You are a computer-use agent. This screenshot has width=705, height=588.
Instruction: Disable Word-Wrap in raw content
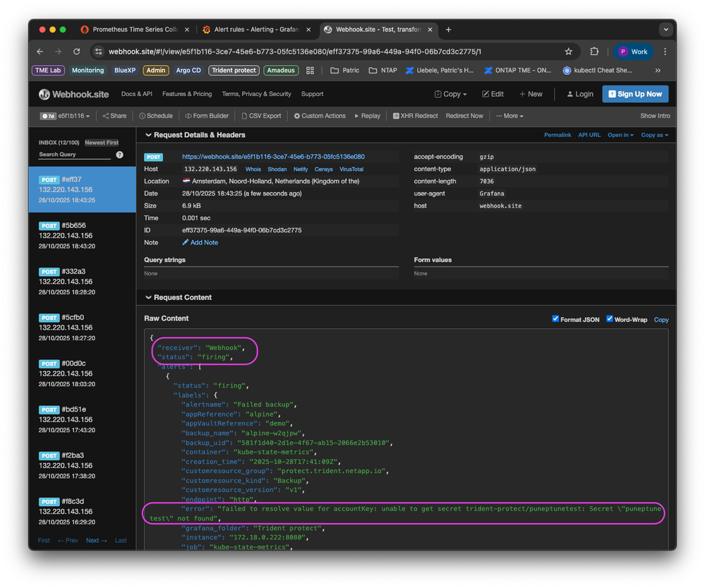click(610, 319)
